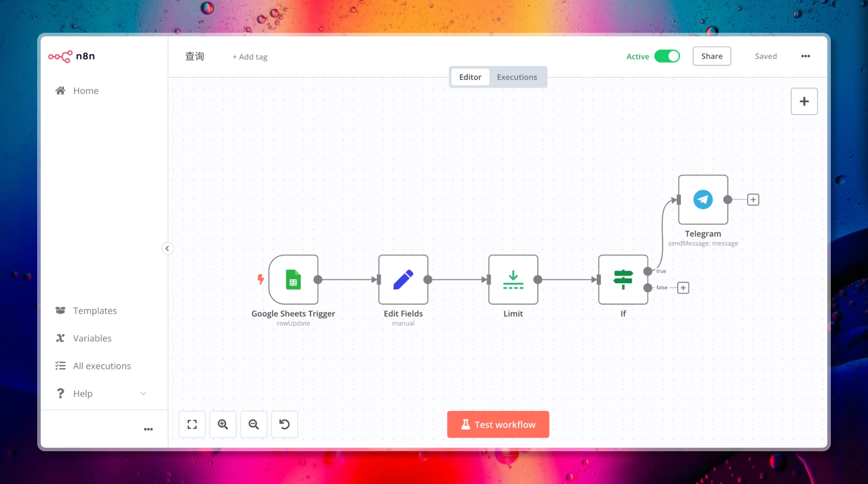The image size is (868, 484).
Task: Click the Telegram node label text
Action: pyautogui.click(x=703, y=233)
